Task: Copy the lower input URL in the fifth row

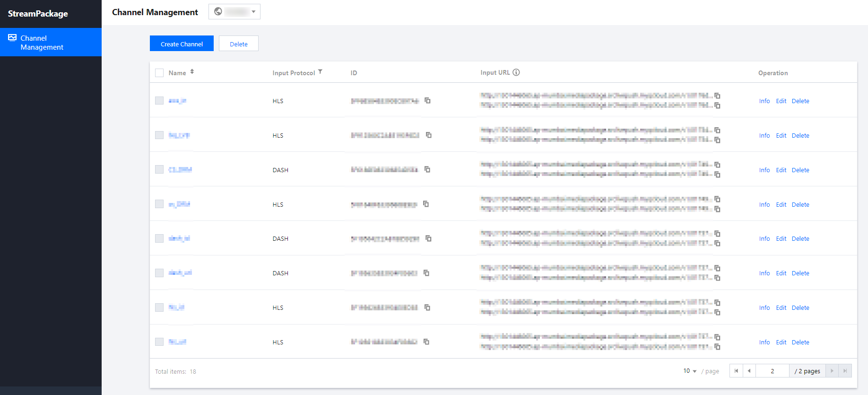Action: pos(717,244)
